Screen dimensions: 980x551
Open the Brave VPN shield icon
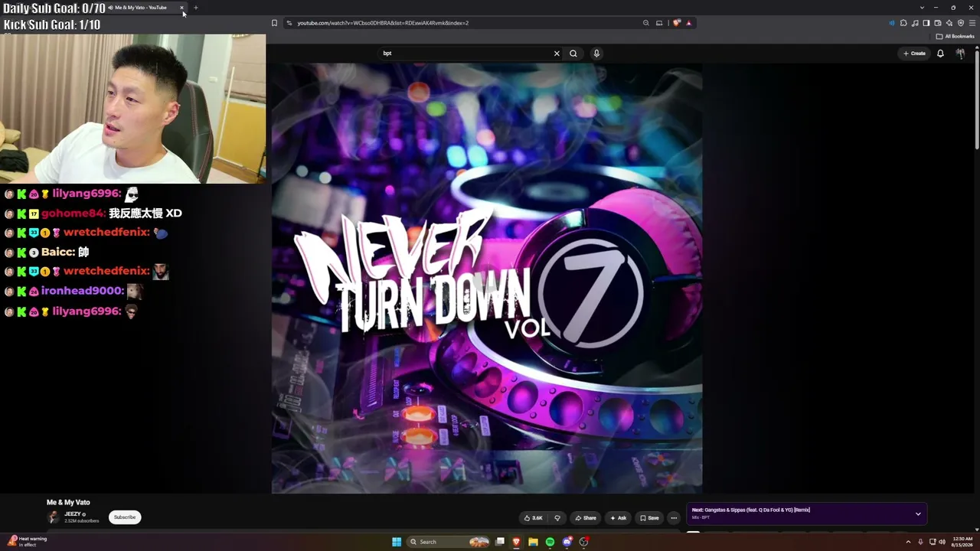(x=961, y=23)
